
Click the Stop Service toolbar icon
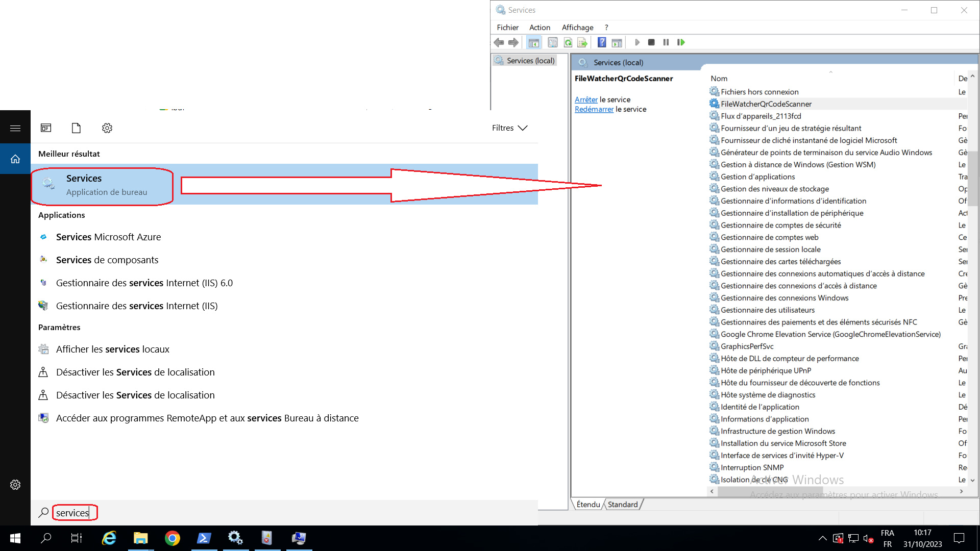click(x=651, y=42)
